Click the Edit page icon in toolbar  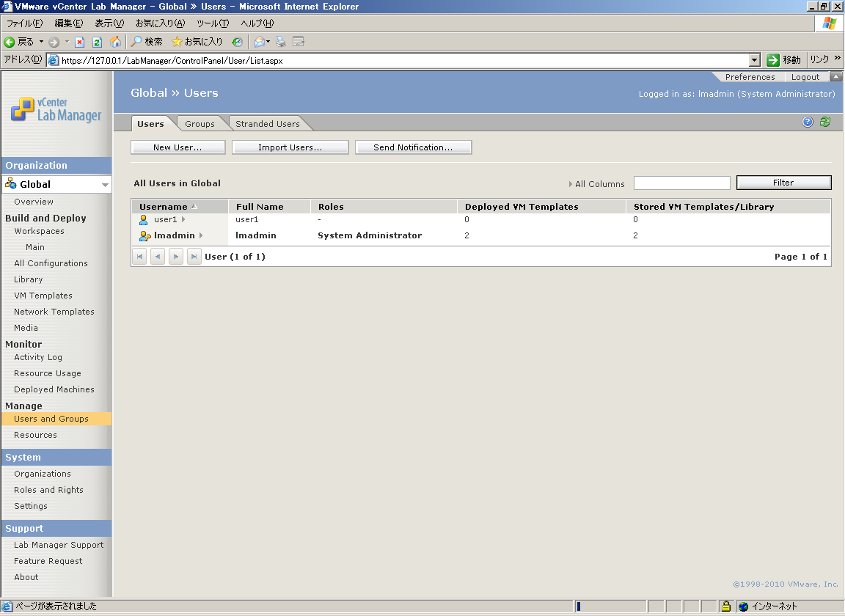(299, 42)
